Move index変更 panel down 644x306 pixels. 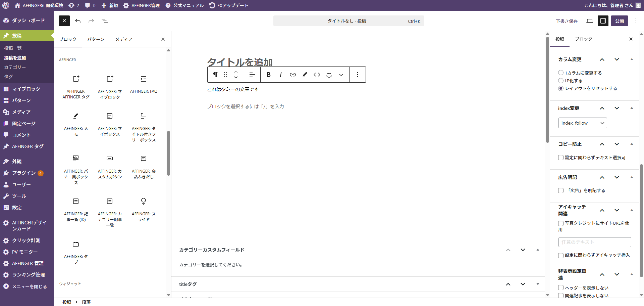[617, 108]
